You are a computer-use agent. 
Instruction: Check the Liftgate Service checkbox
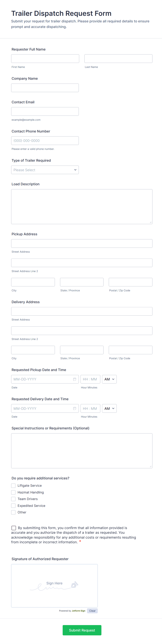pos(14,485)
